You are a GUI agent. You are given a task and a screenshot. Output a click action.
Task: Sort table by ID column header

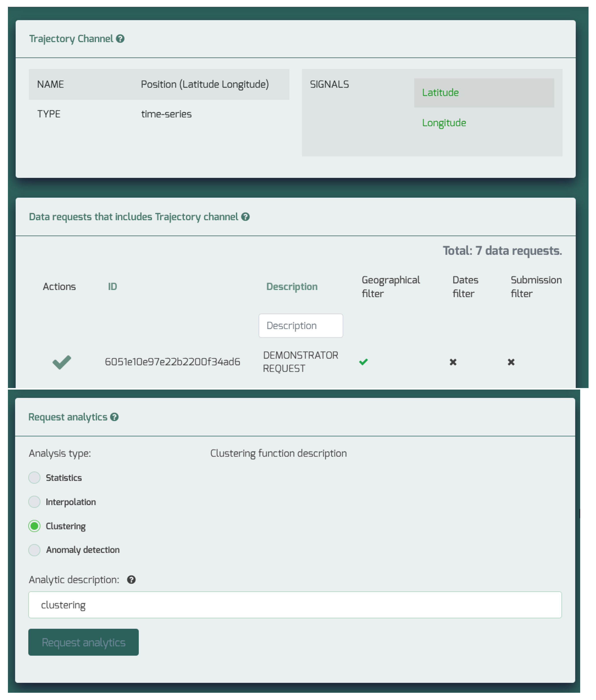[x=113, y=287]
